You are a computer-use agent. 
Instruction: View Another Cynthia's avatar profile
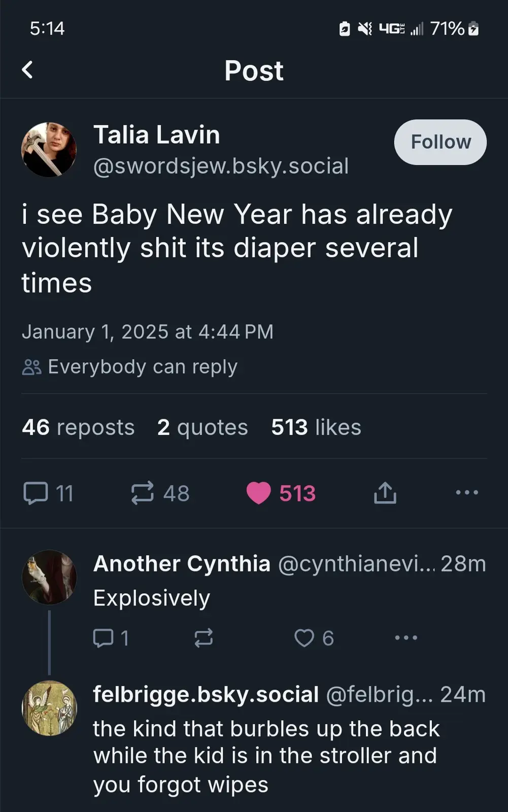click(49, 577)
